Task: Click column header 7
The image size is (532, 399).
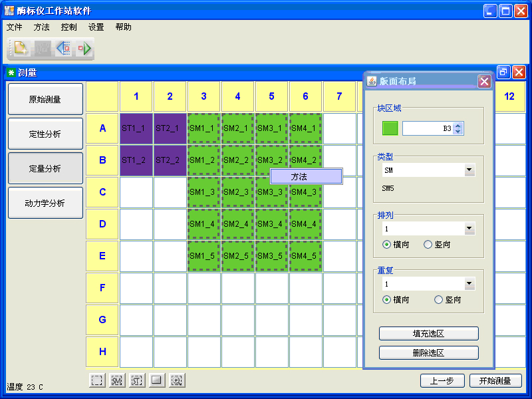Action: click(339, 96)
